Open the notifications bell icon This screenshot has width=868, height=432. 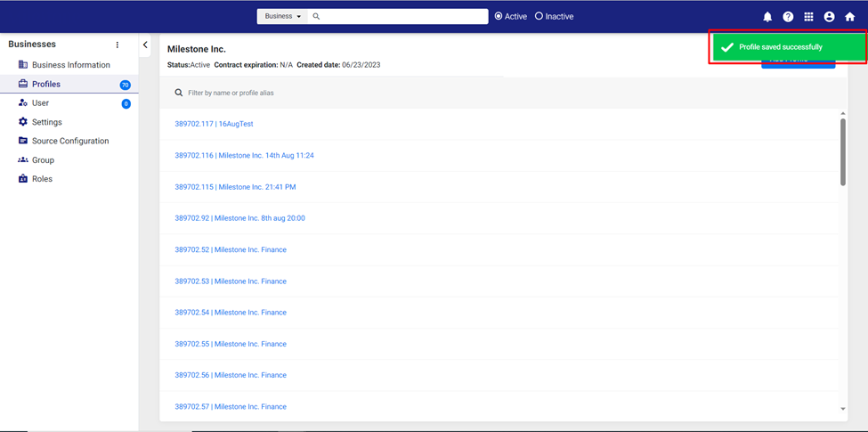pos(767,17)
